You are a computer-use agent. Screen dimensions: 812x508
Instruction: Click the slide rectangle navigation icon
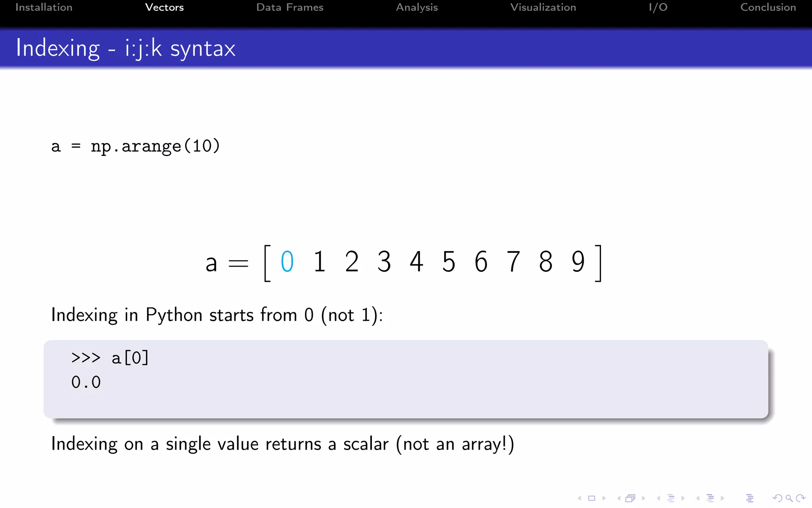tap(592, 498)
